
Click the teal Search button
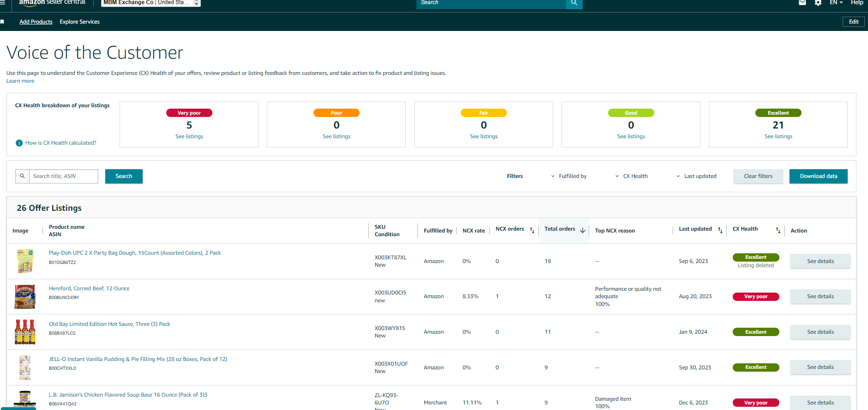[x=124, y=176]
